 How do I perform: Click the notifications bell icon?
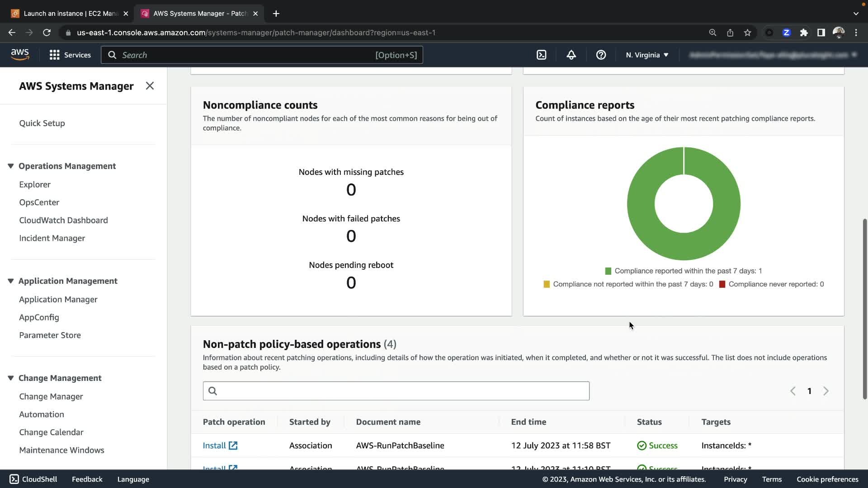pyautogui.click(x=571, y=55)
